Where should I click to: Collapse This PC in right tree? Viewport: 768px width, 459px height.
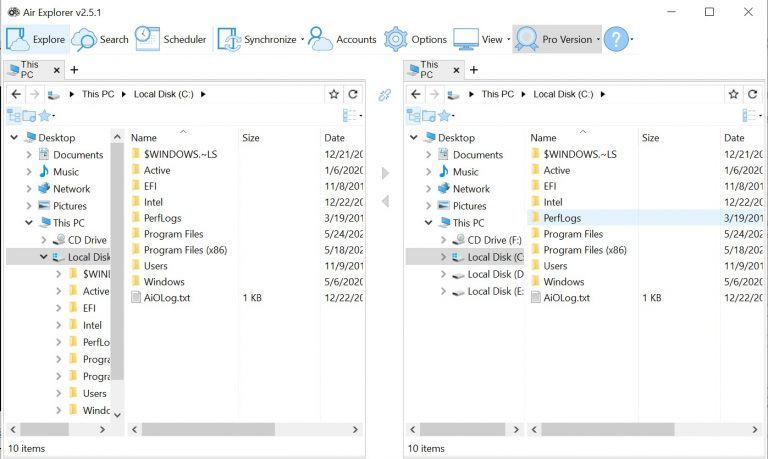428,223
